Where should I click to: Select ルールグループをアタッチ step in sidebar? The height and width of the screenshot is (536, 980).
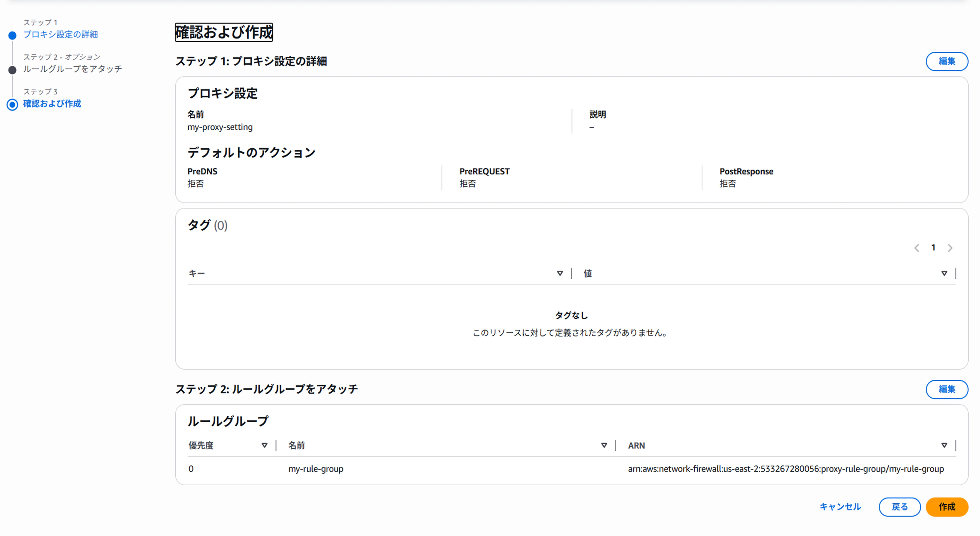[72, 69]
